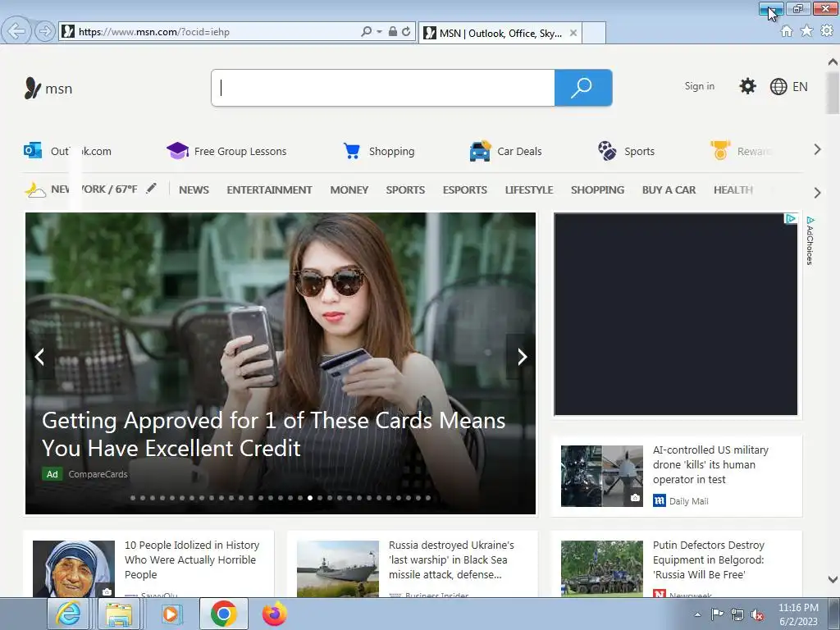
Task: Go back with the browser back arrow
Action: coord(16,31)
